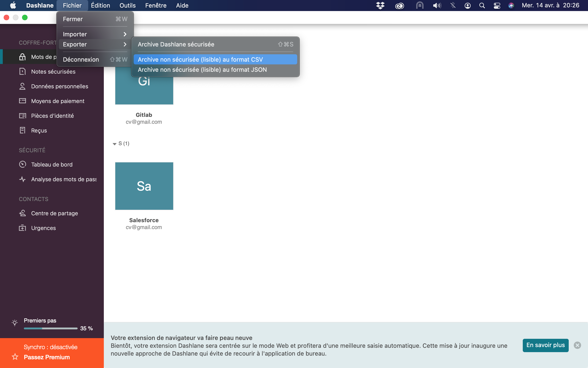Select Archive Dashlane sécurisée export option

pyautogui.click(x=215, y=44)
